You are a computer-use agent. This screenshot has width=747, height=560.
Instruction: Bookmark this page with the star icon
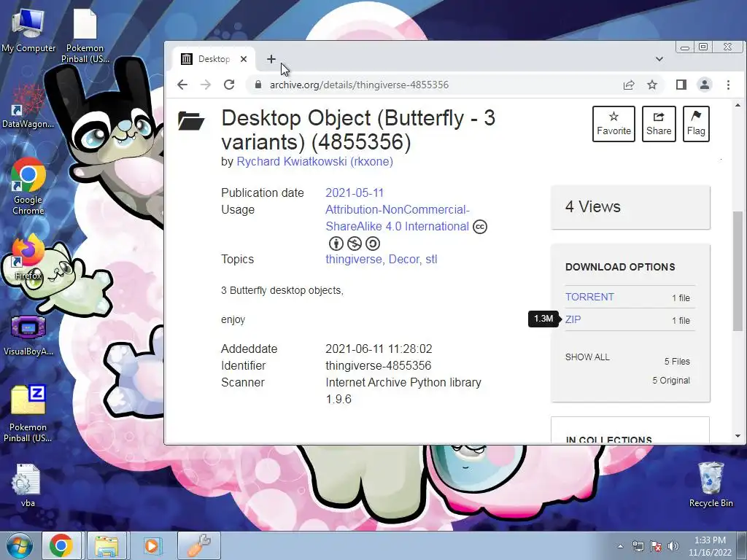652,85
